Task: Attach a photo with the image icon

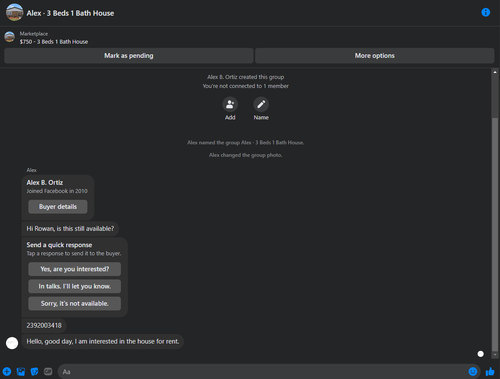Action: 21,371
